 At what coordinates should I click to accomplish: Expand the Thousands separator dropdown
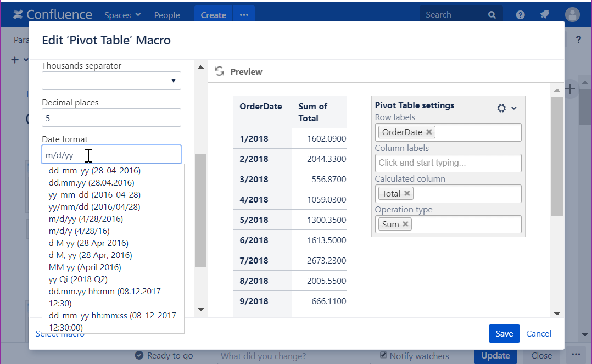coord(111,81)
